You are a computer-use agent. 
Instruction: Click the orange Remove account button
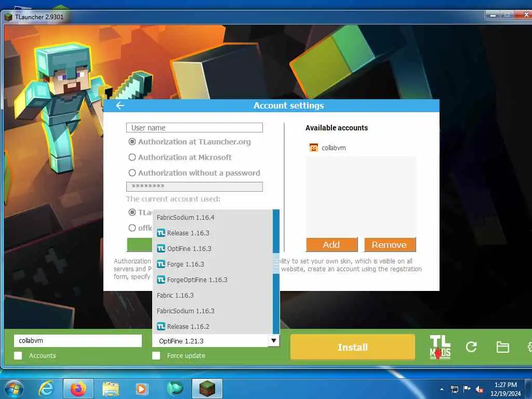390,245
